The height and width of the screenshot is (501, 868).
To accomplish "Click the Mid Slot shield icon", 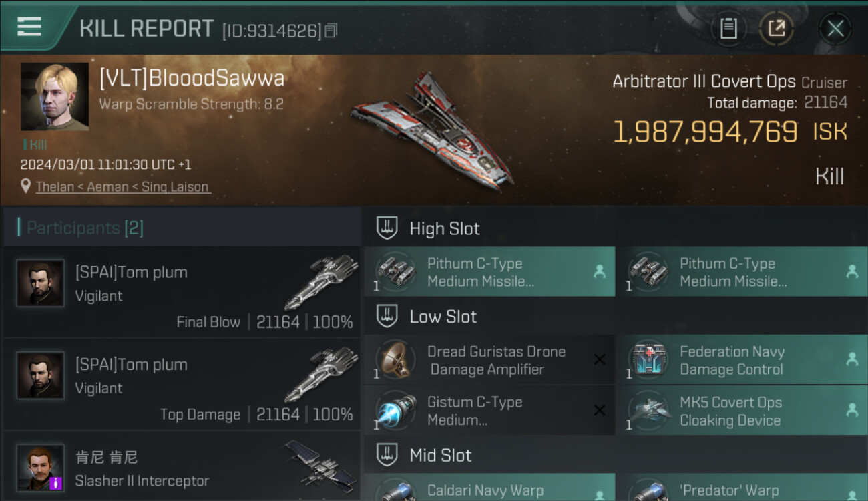I will tap(387, 455).
